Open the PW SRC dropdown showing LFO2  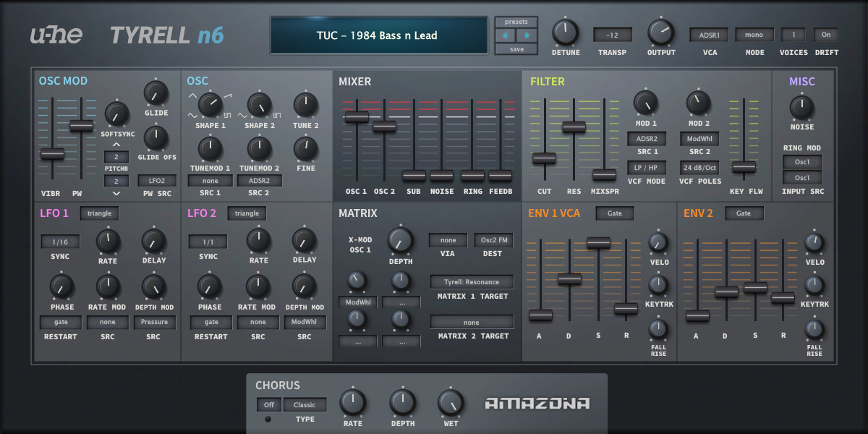(x=157, y=181)
